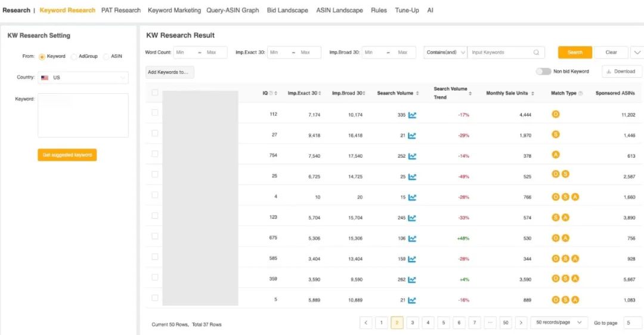Open the Contains(and) dropdown

coord(445,53)
